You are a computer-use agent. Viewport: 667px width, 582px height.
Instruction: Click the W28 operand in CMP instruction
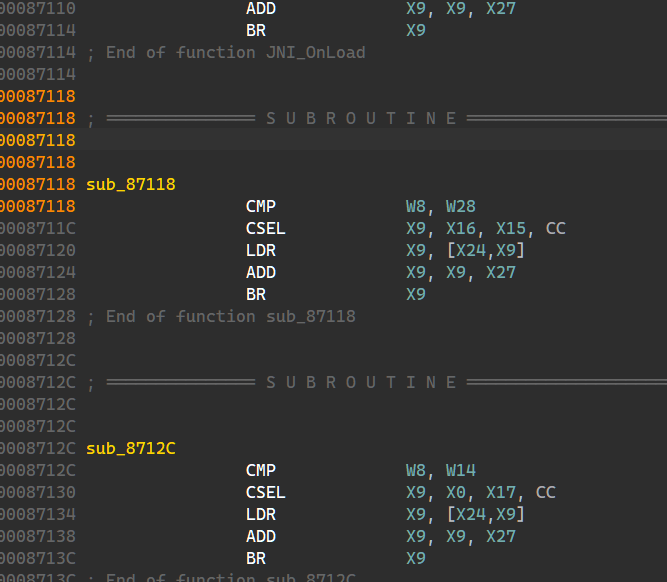click(x=461, y=206)
